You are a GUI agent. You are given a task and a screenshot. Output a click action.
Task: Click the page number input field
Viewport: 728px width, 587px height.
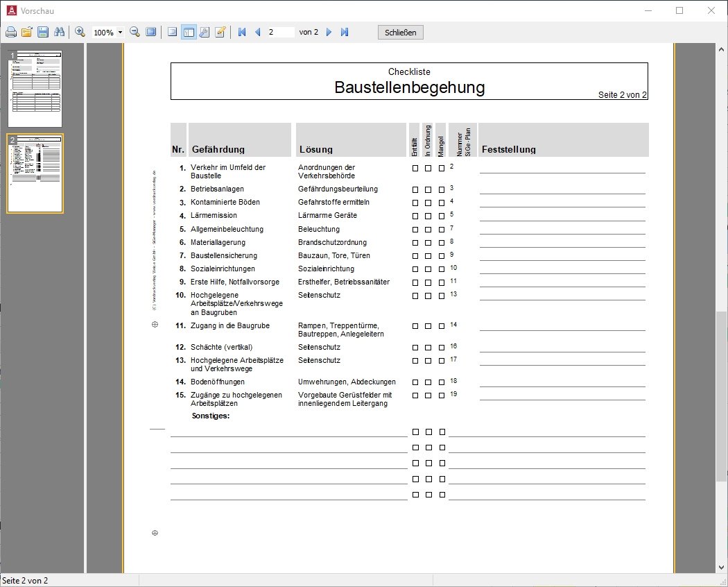pos(280,32)
